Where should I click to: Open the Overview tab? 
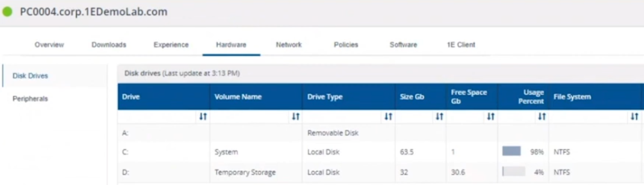point(49,45)
